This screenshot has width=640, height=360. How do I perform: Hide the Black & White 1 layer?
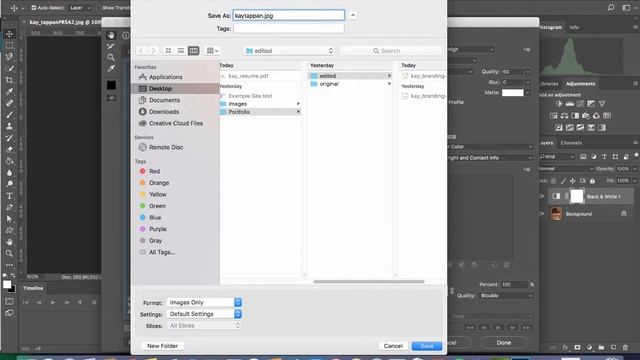(542, 196)
